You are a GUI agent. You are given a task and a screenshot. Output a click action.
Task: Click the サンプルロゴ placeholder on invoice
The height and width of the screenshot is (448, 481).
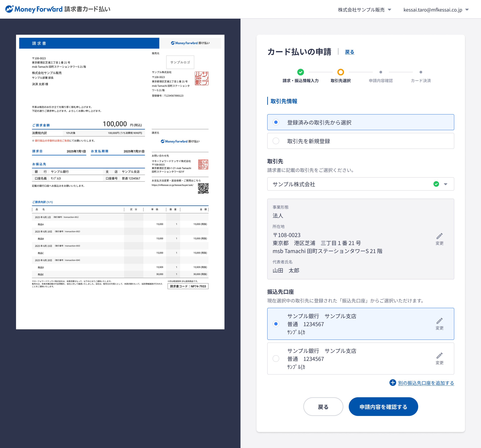180,62
